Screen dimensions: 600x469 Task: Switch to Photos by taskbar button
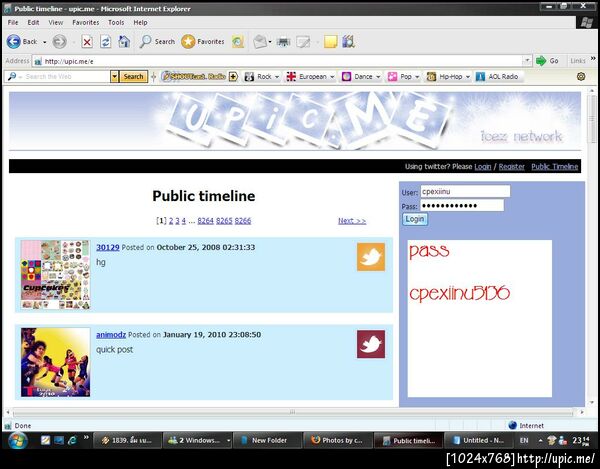tap(338, 440)
